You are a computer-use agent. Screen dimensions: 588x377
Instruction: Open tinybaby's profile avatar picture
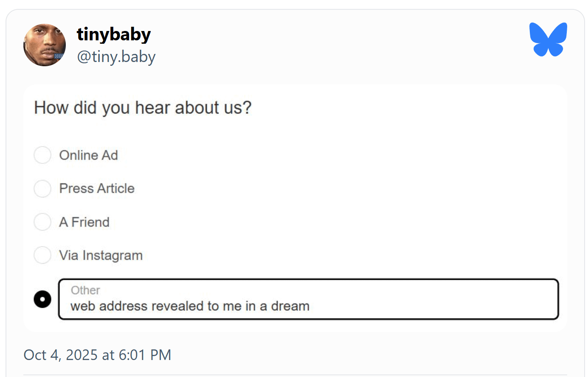45,45
